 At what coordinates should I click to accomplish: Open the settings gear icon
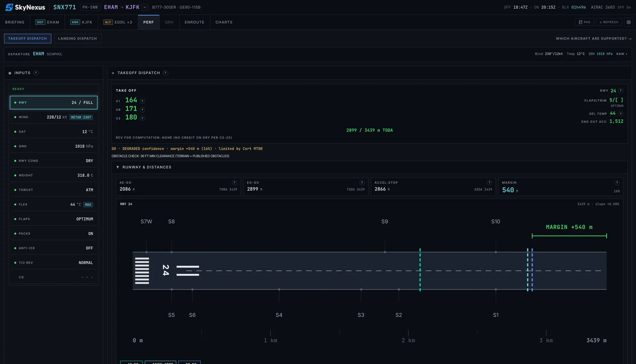[628, 22]
